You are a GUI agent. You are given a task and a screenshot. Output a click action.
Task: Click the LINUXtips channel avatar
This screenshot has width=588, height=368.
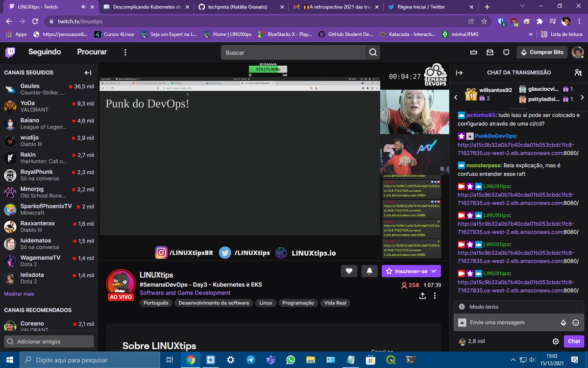121,284
